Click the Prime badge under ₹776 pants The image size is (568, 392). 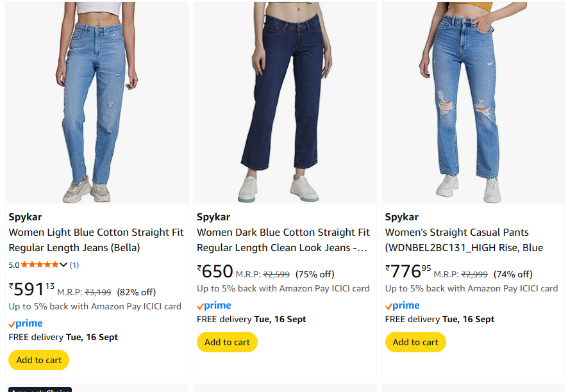[403, 306]
